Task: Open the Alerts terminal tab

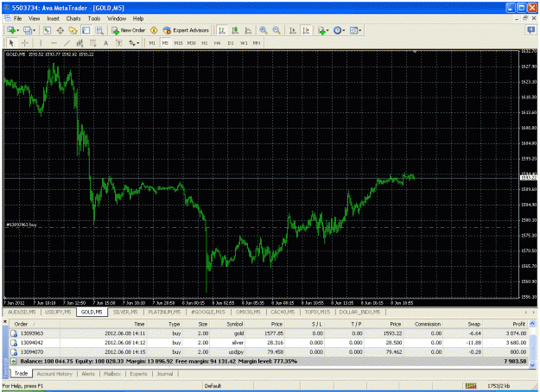Action: click(88, 374)
